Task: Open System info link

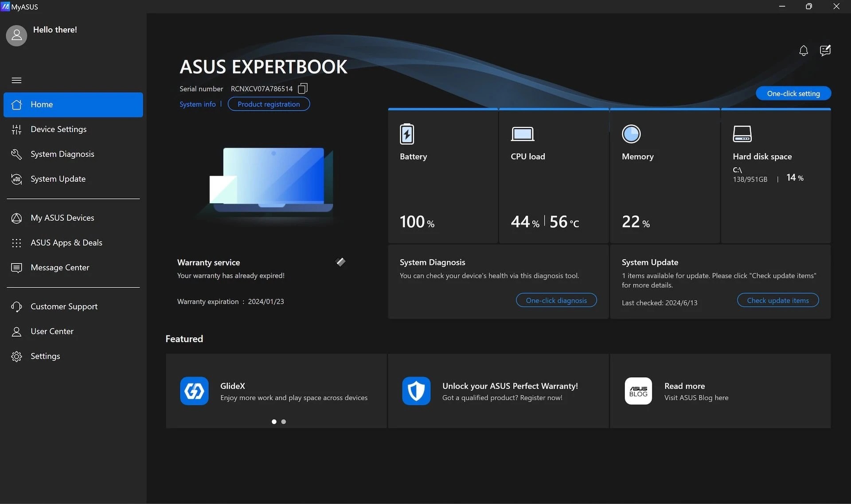Action: click(x=197, y=104)
